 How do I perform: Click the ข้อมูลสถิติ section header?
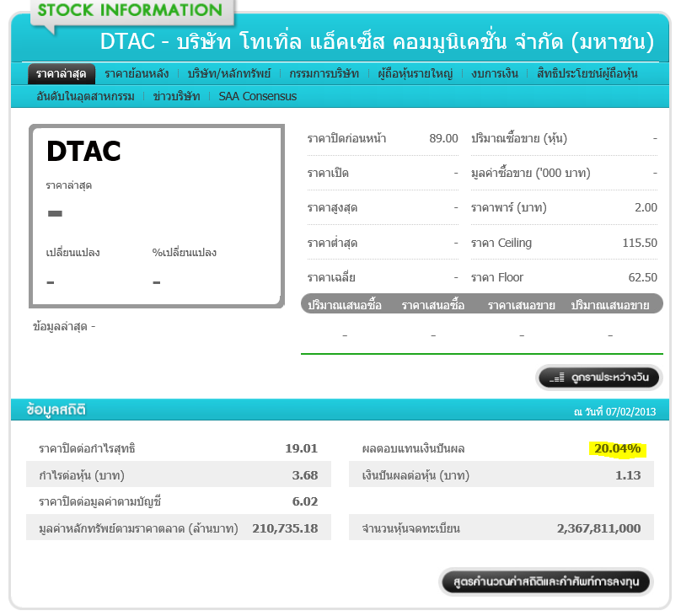(x=56, y=410)
